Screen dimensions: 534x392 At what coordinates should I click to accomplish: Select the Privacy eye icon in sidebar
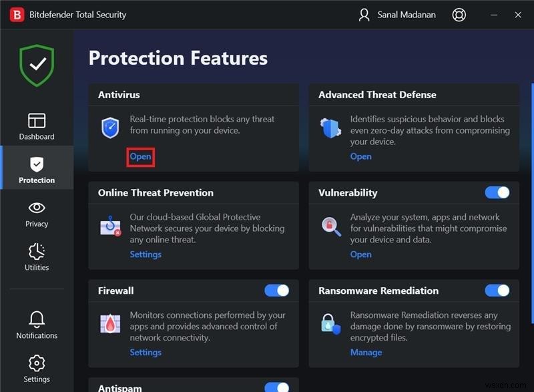[x=37, y=208]
